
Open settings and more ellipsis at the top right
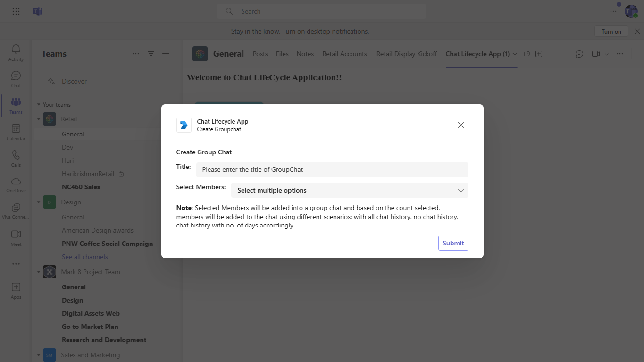[x=613, y=11]
